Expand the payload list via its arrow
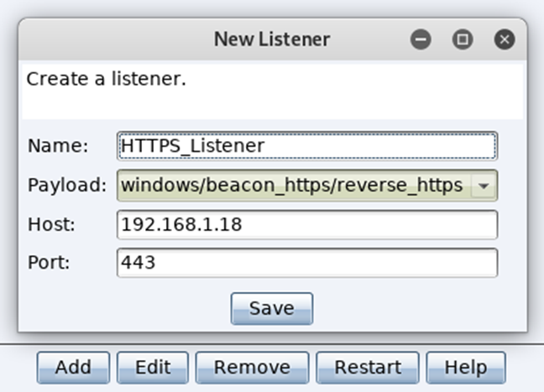544x392 pixels. pyautogui.click(x=484, y=186)
